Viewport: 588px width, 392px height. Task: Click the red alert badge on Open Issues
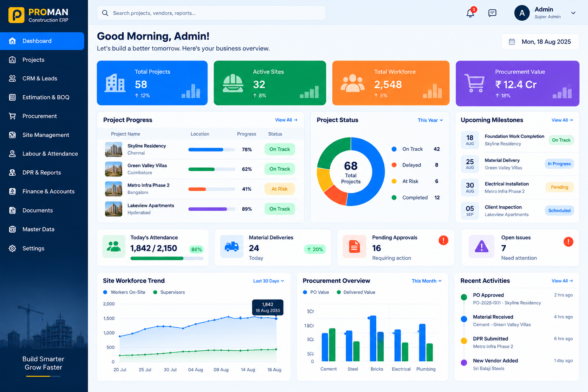(568, 242)
